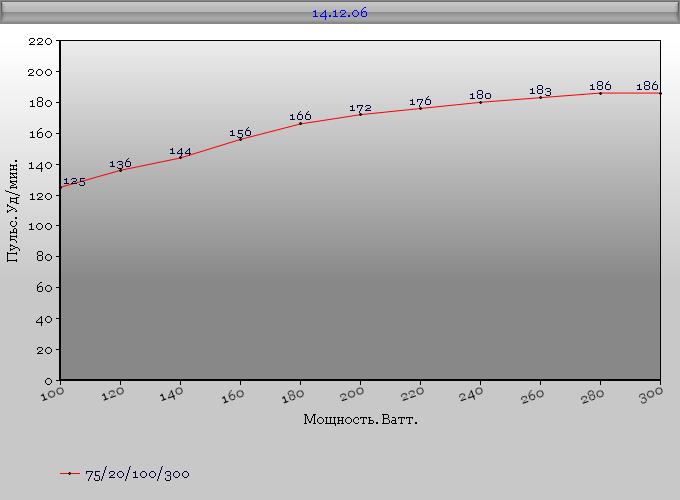The width and height of the screenshot is (680, 500).
Task: Click the data point labeled 125
Action: [61, 187]
